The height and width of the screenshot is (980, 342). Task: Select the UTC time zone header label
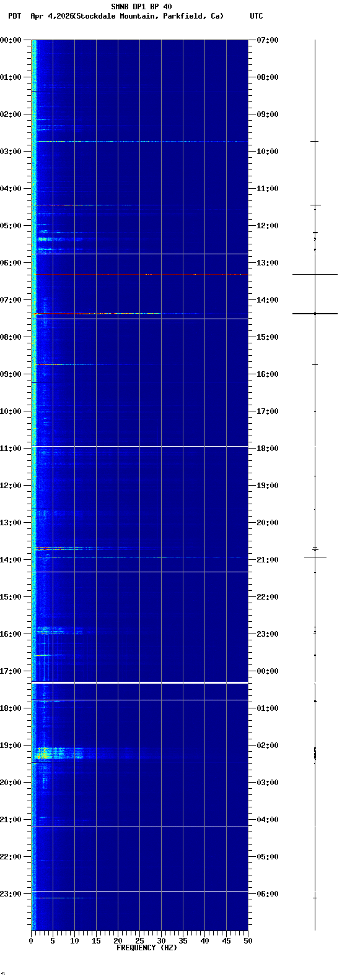click(256, 16)
